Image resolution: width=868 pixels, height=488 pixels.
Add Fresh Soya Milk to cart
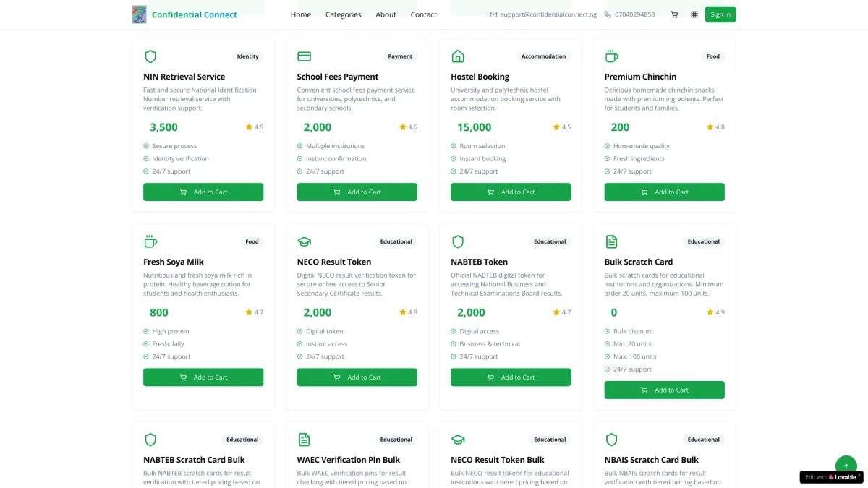[203, 377]
